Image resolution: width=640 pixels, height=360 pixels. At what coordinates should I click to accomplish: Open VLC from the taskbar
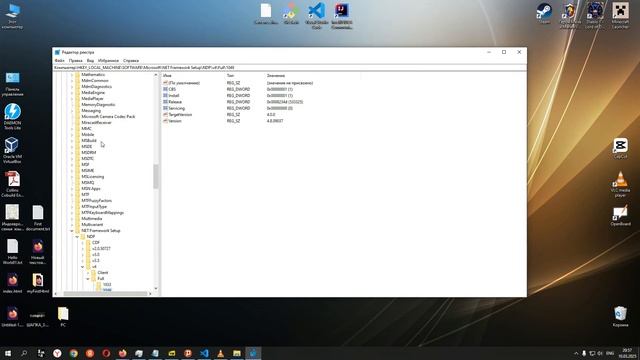tap(221, 353)
